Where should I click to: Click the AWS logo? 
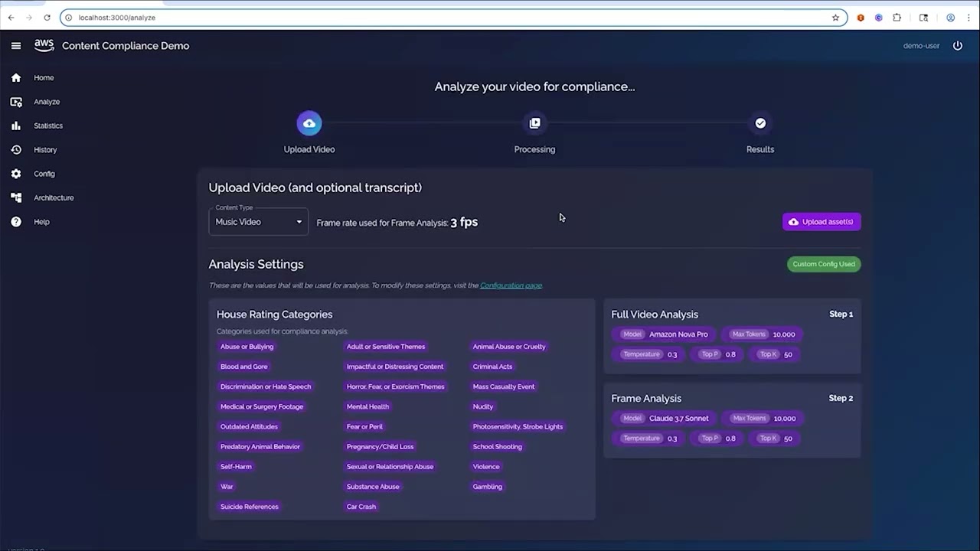pyautogui.click(x=44, y=45)
